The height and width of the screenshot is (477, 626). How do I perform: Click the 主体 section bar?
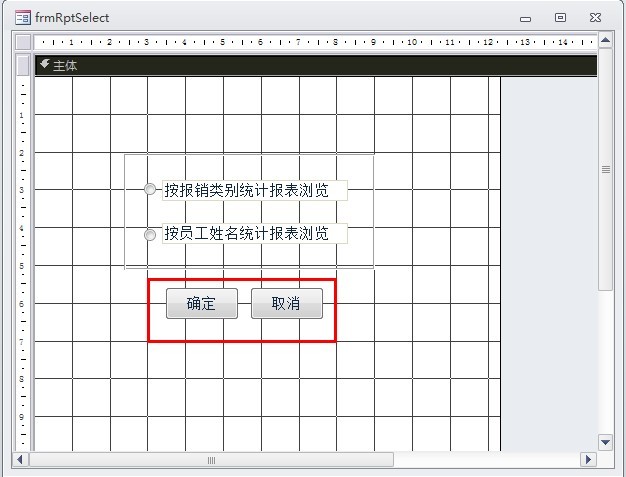coord(316,65)
